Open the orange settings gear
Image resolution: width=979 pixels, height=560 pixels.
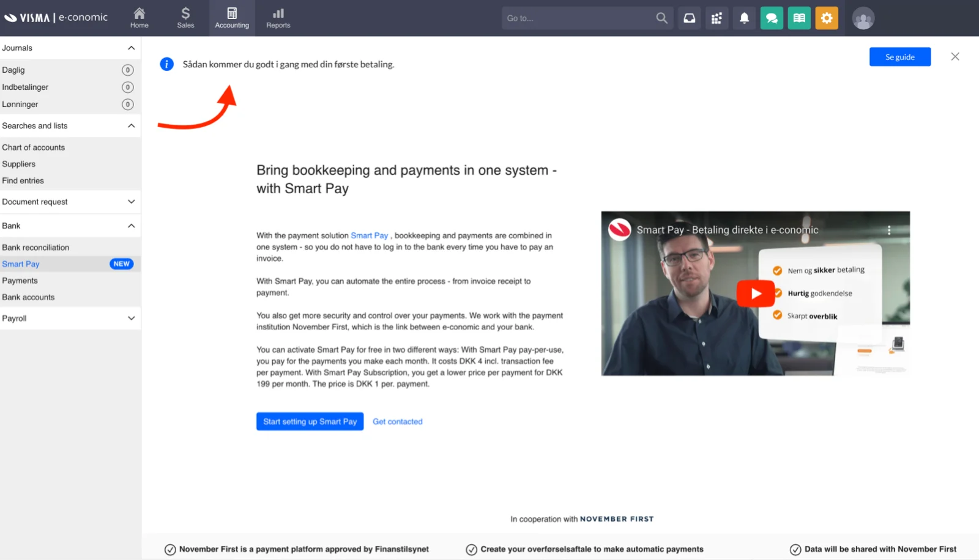[x=827, y=18]
